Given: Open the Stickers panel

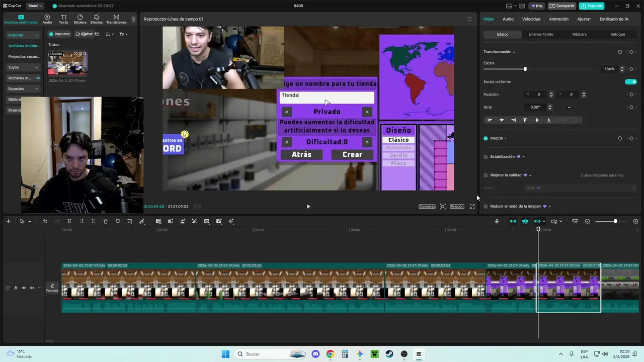Looking at the screenshot, I should pyautogui.click(x=80, y=19).
